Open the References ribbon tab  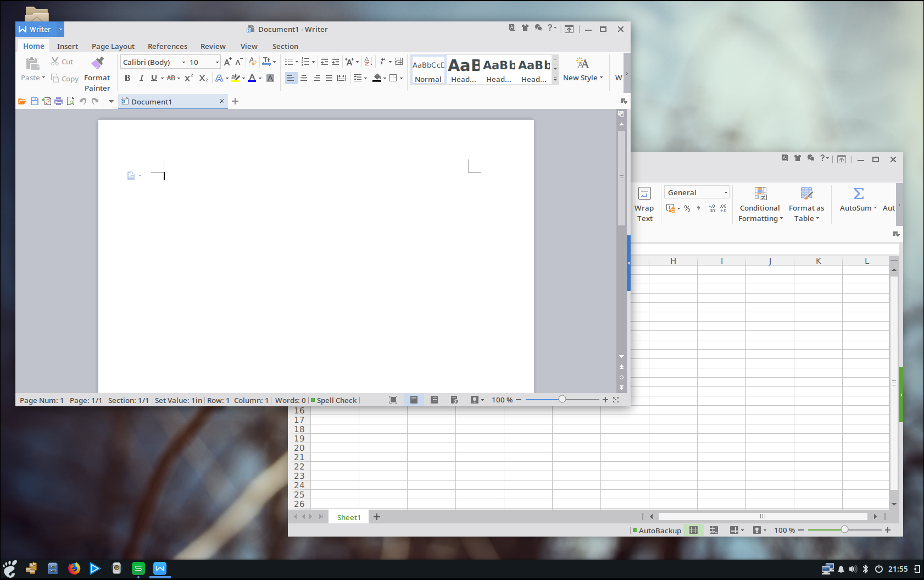(x=168, y=46)
